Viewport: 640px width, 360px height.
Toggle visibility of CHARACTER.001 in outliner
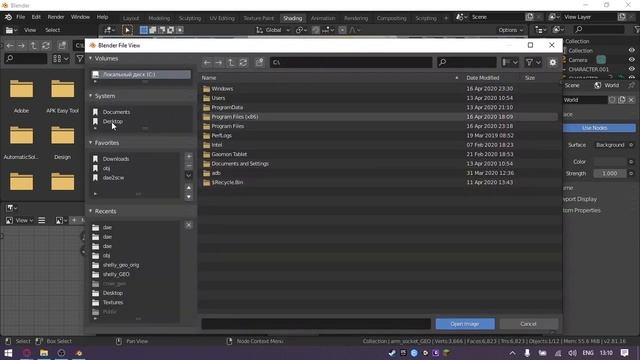click(x=631, y=69)
